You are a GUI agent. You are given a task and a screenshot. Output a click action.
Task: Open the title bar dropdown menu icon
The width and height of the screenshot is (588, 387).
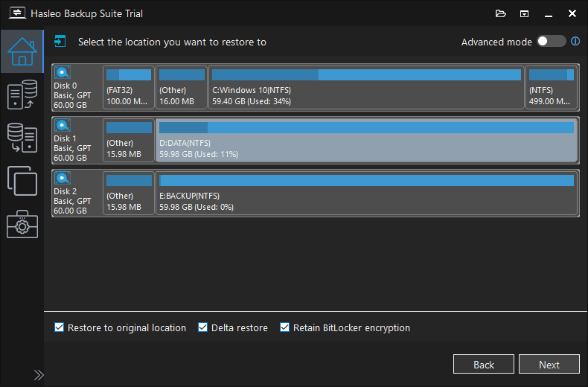(524, 14)
